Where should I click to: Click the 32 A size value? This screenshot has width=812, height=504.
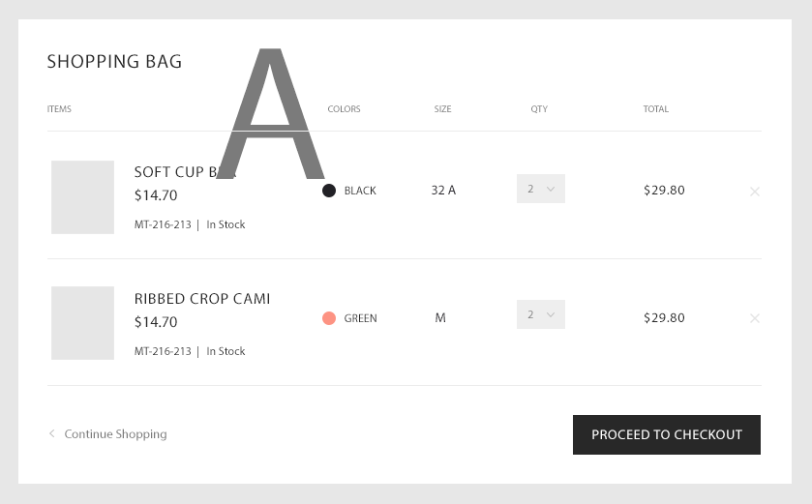coord(443,191)
